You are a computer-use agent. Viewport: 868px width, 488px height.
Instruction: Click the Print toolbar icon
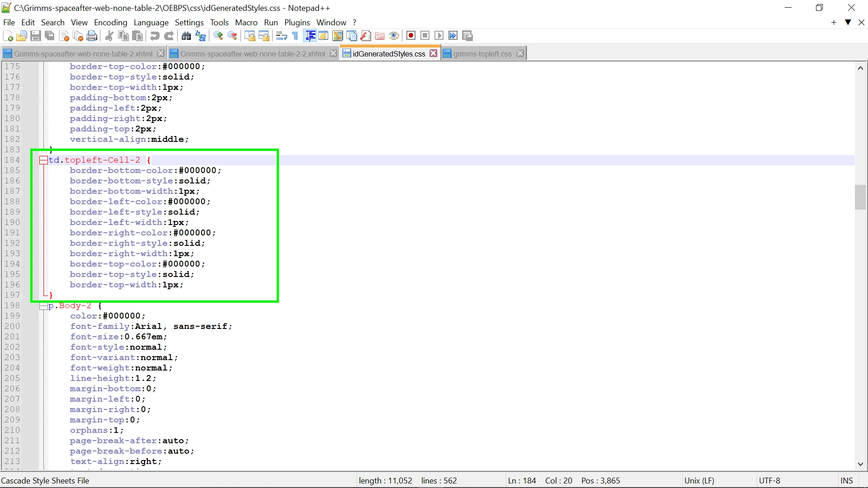click(92, 36)
